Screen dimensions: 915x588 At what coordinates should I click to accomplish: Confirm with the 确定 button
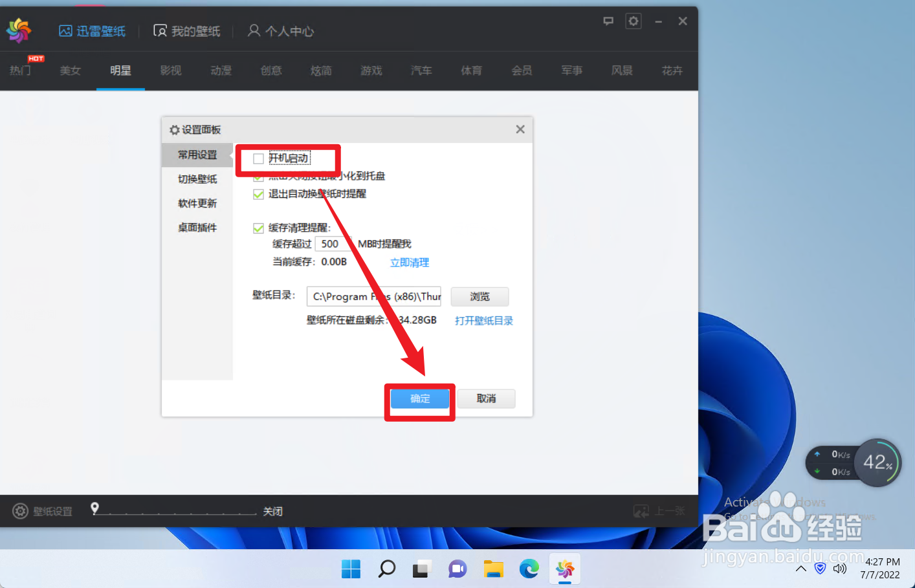point(420,398)
